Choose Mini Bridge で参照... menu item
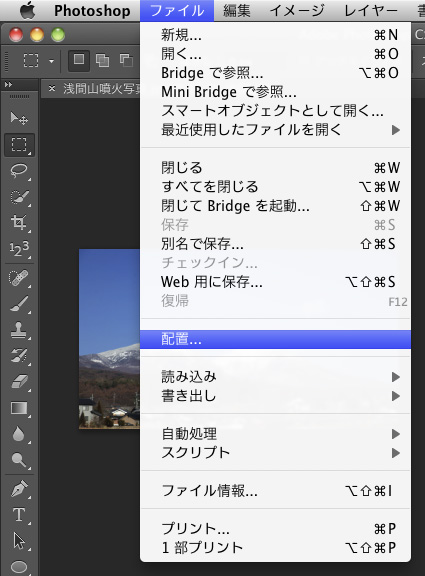Viewport: 425px width, 576px height. (x=275, y=92)
